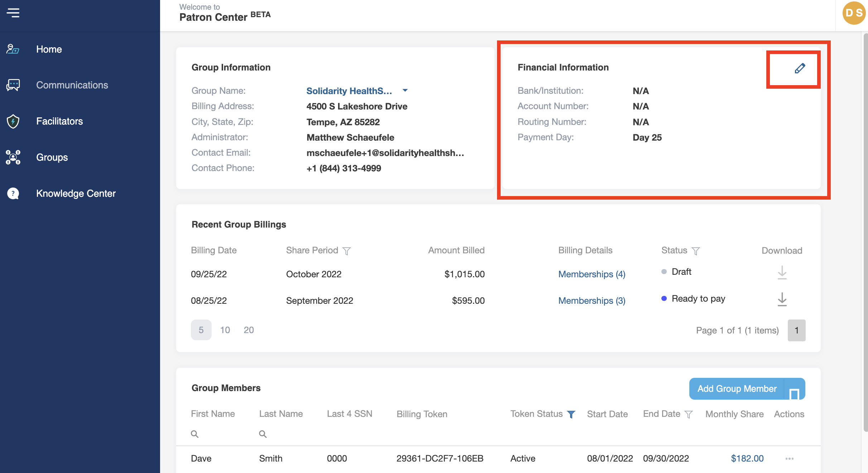Open the Groups sidebar item
Image resolution: width=868 pixels, height=473 pixels.
[52, 157]
